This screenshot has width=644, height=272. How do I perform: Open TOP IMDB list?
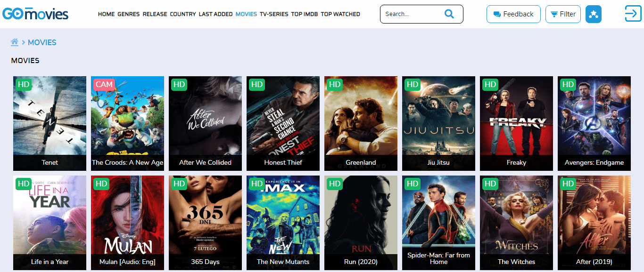point(305,14)
